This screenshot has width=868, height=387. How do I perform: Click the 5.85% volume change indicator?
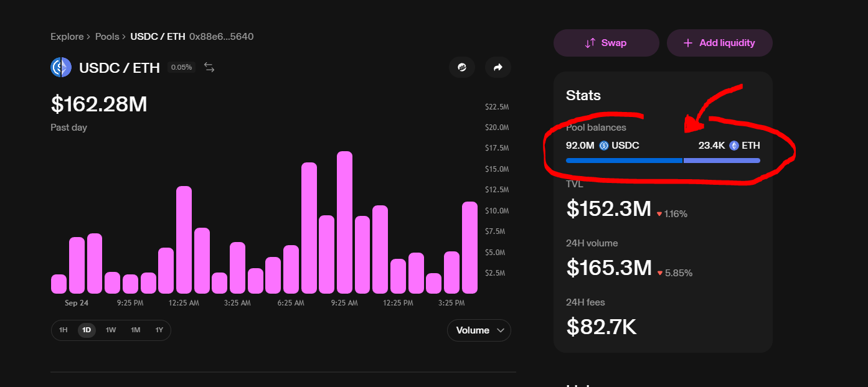pos(674,273)
